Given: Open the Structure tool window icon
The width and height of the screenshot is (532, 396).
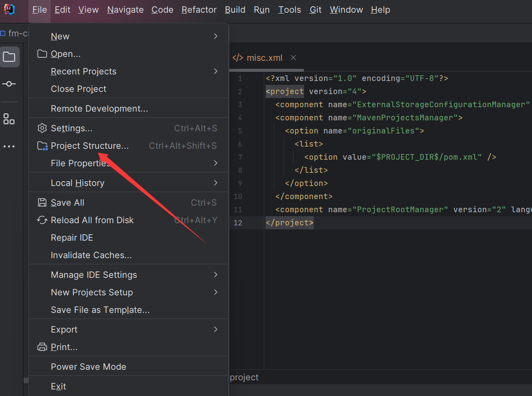Looking at the screenshot, I should tap(9, 119).
